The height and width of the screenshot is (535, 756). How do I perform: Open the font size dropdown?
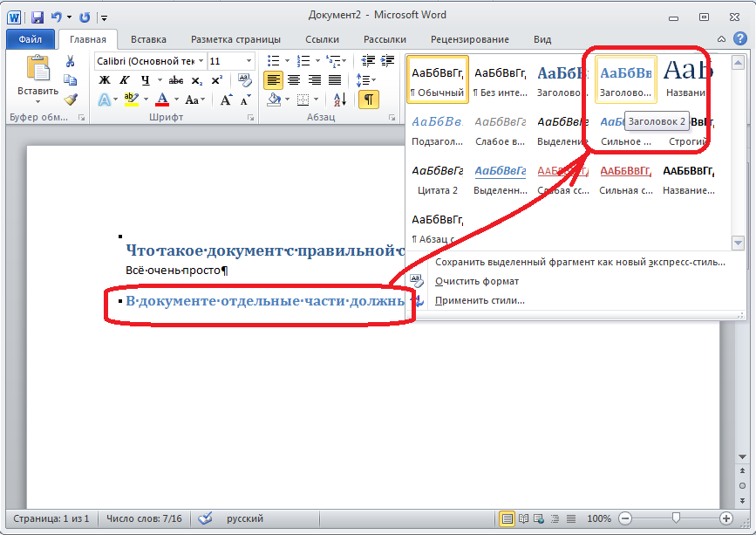[249, 61]
